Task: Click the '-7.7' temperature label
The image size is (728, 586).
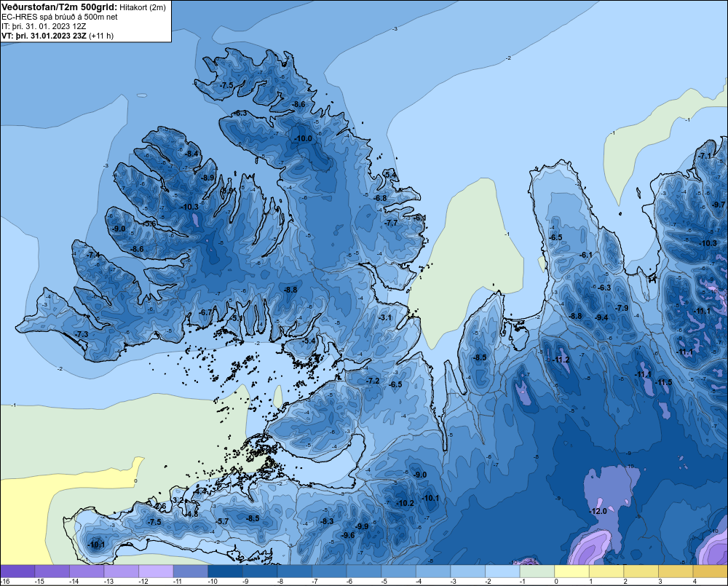Action: [x=392, y=223]
